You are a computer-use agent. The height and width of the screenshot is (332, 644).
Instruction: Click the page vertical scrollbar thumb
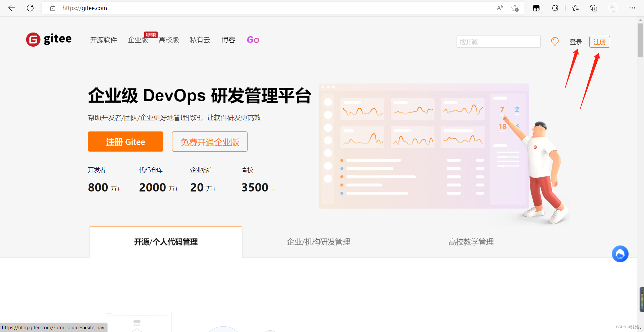tap(640, 40)
